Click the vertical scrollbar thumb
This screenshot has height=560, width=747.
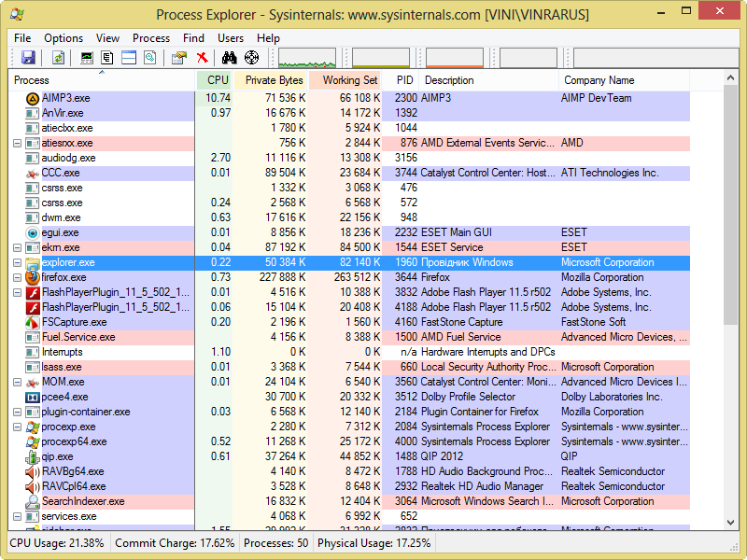tap(730, 205)
